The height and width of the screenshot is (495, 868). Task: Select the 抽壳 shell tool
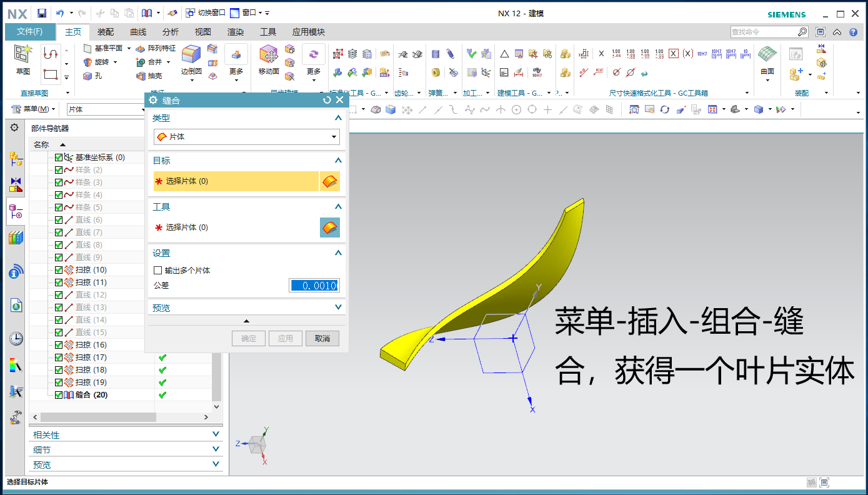coord(149,76)
